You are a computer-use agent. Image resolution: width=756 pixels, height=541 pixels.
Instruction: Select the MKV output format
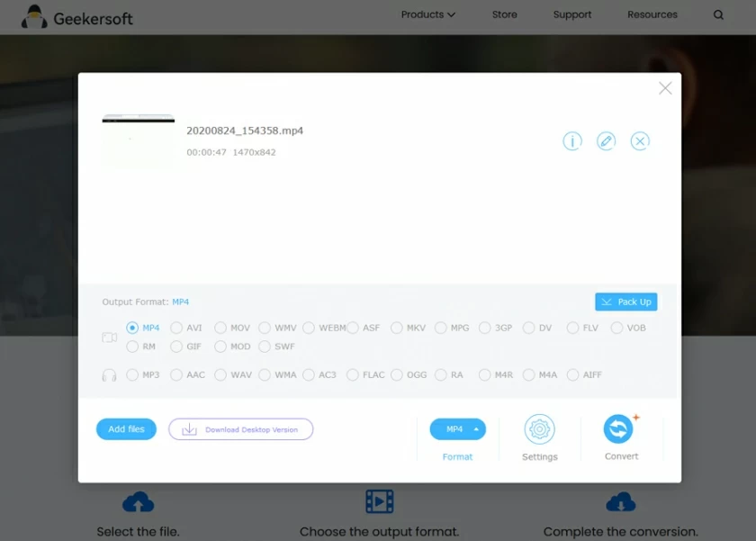[397, 329]
